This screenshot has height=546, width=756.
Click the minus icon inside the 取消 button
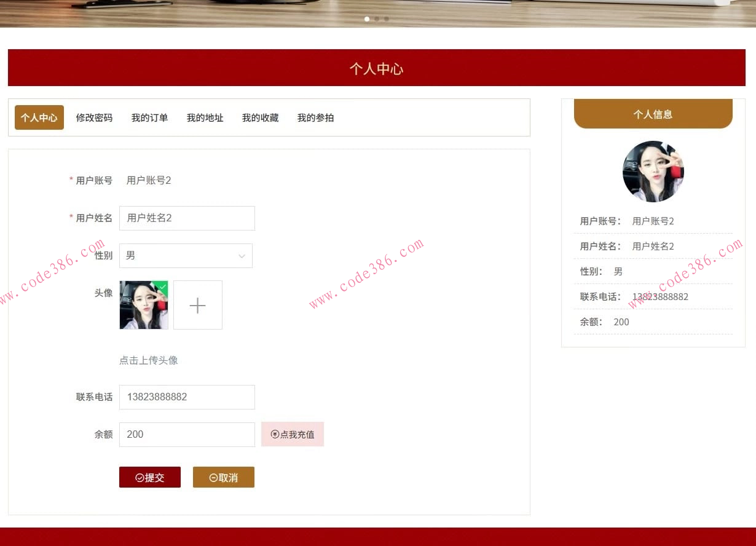pyautogui.click(x=213, y=477)
